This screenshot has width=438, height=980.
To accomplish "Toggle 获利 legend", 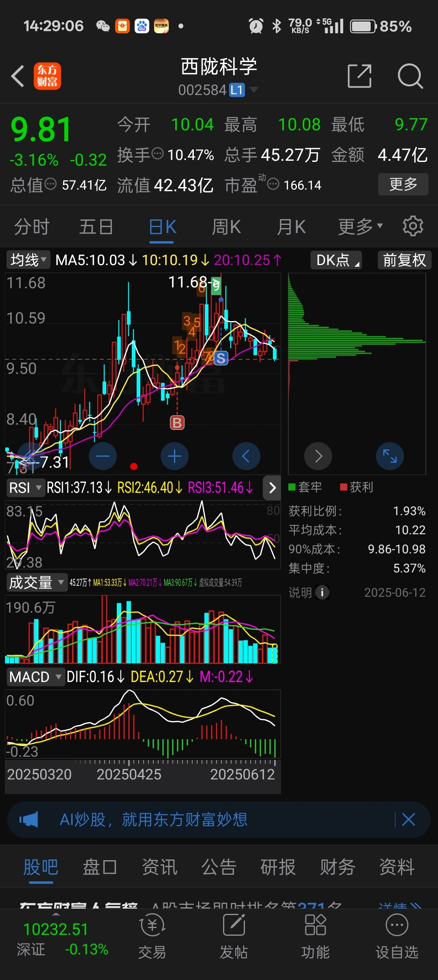I will point(357,487).
